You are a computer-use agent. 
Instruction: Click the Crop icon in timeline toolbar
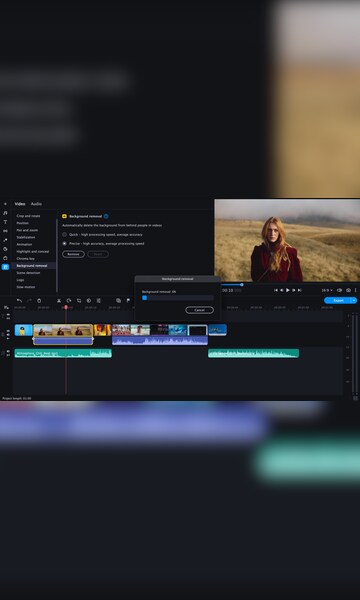pos(79,301)
